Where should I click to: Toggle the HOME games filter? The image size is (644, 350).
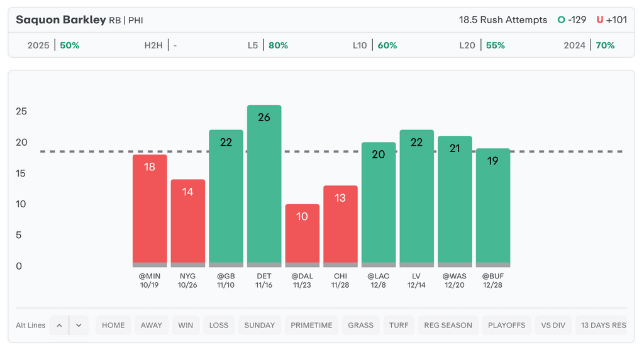pyautogui.click(x=113, y=325)
